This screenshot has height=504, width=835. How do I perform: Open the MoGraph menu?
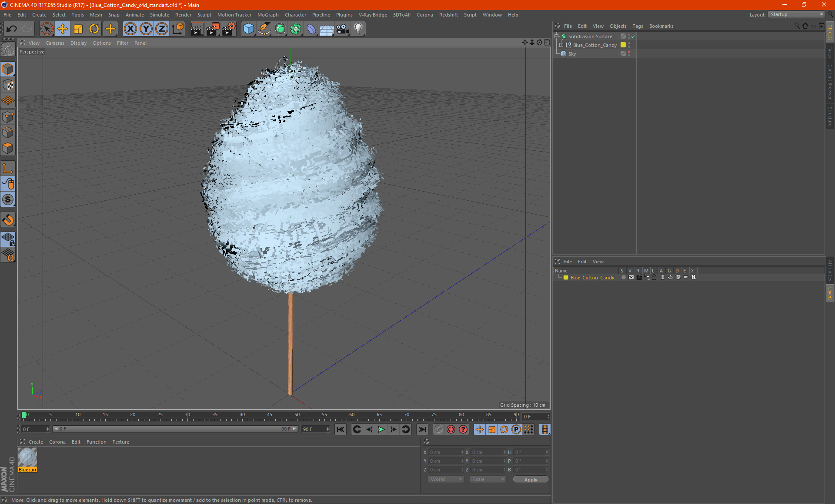[x=267, y=15]
